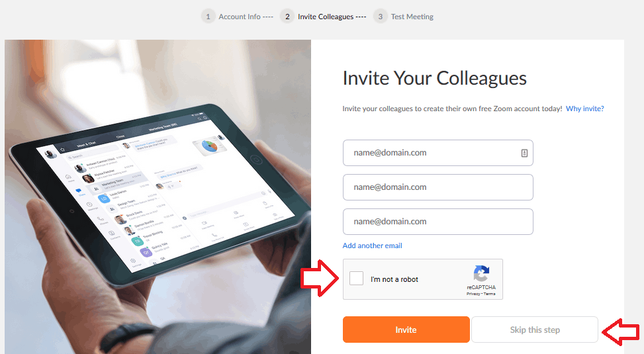Jump to the Test Meeting step

[412, 17]
